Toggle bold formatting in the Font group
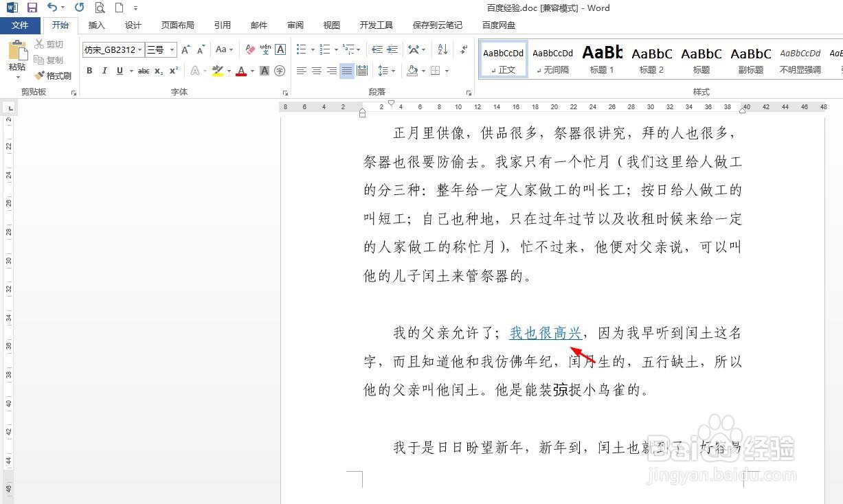The image size is (843, 504). [89, 71]
